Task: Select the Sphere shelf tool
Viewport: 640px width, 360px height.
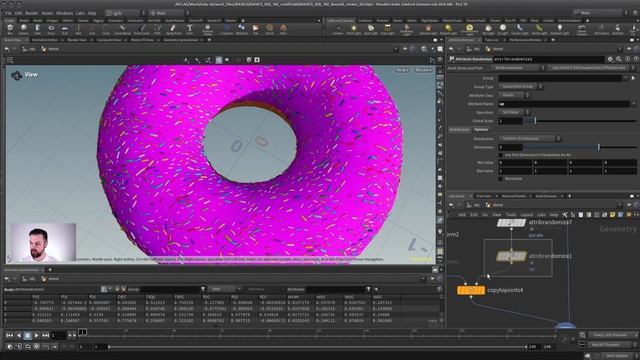Action: pyautogui.click(x=24, y=29)
